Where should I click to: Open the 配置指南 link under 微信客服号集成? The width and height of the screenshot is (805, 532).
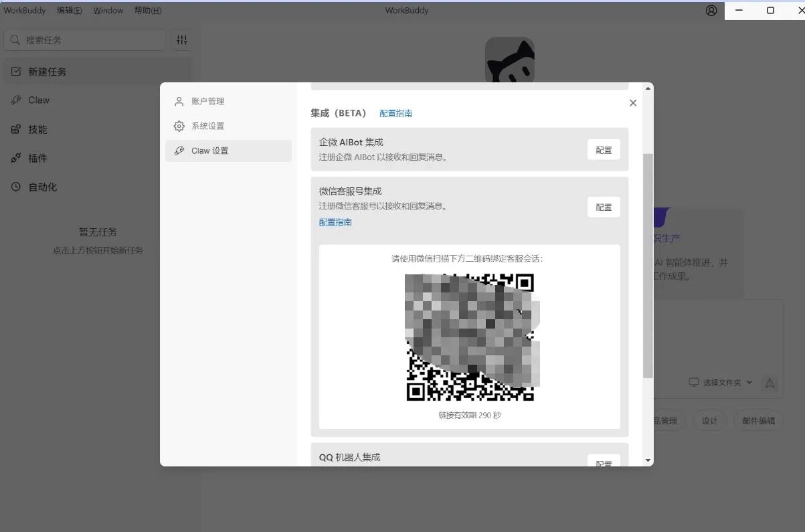click(335, 221)
